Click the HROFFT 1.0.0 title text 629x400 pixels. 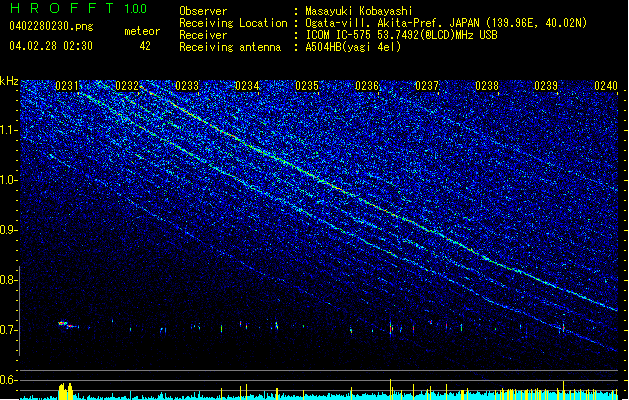pyautogui.click(x=78, y=8)
